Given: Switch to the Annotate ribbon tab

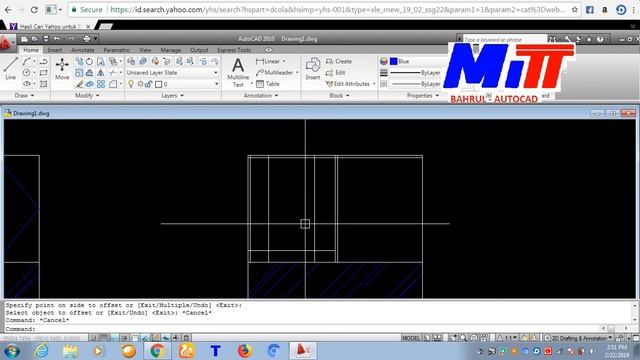Looking at the screenshot, I should (x=82, y=50).
